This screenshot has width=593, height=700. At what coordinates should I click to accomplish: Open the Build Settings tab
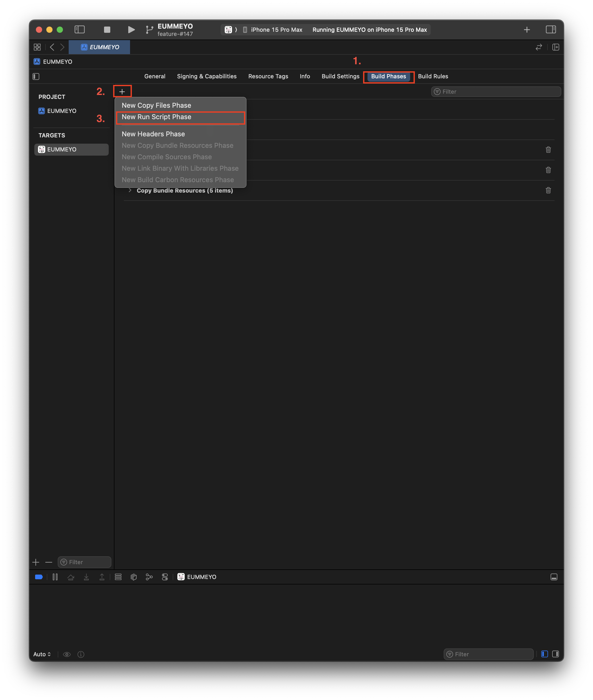[x=340, y=76]
